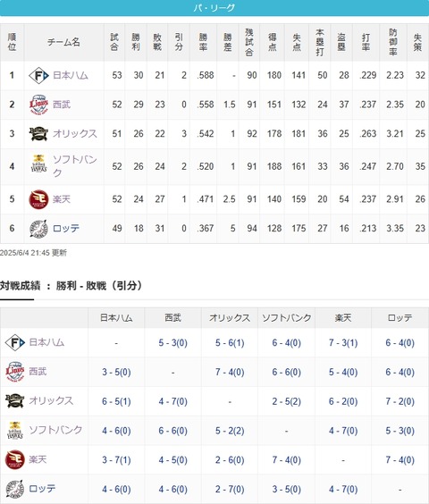Click the Nippon-Ham Fighters logo in standings
Image resolution: width=429 pixels, height=504 pixels.
point(38,76)
